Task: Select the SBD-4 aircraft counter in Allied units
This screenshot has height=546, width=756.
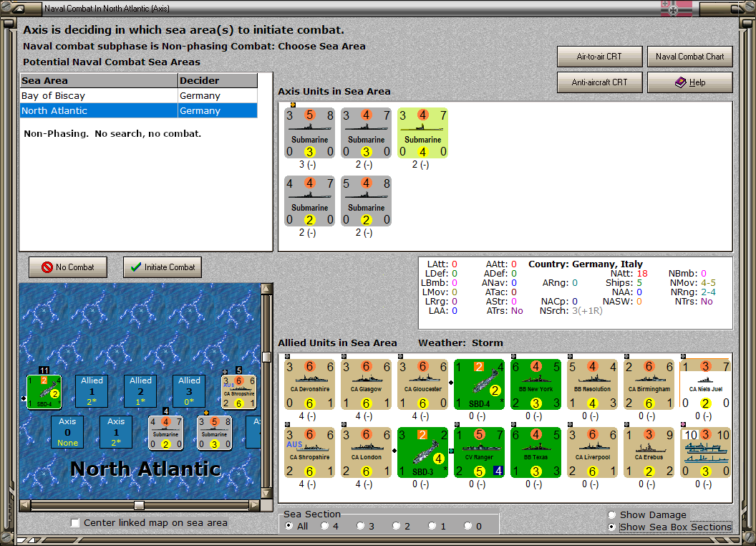Action: click(479, 384)
